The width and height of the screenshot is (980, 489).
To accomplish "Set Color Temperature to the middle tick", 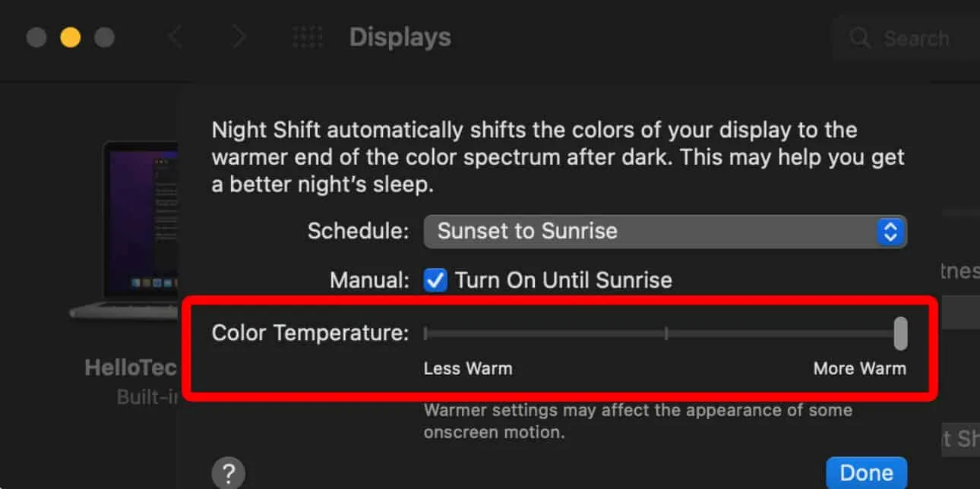I will (x=666, y=333).
